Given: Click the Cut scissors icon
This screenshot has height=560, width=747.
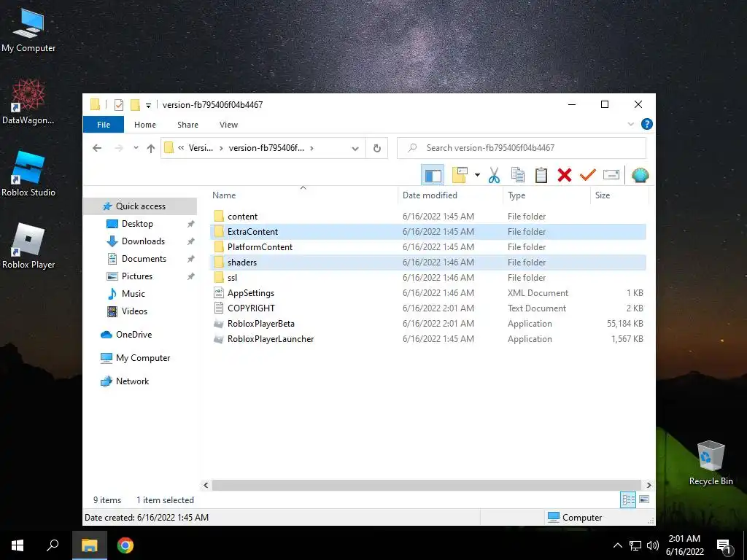Looking at the screenshot, I should coord(494,175).
